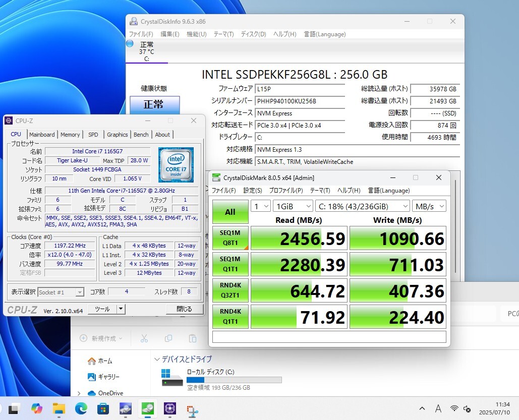Open unit dropdown MB/s
Screen dimensions: 519x420
pos(429,206)
